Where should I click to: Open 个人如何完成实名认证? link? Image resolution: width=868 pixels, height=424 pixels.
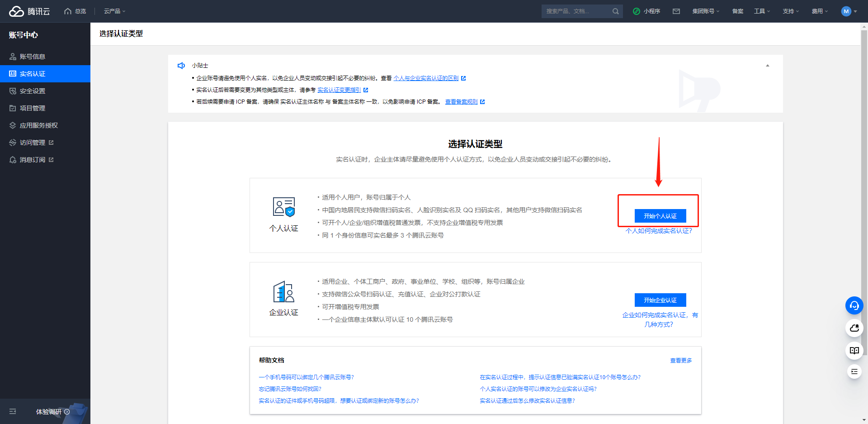(659, 231)
